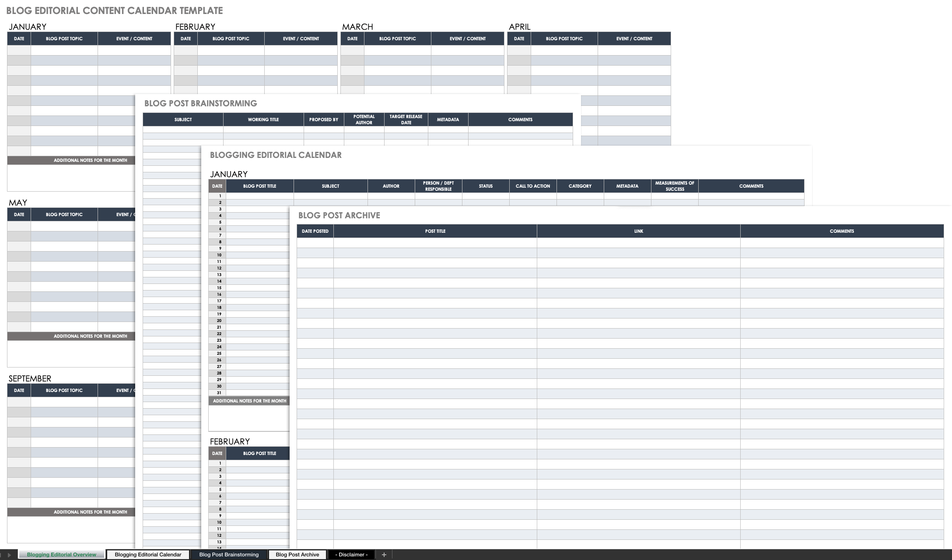Select the Blog Post Archive tab
The height and width of the screenshot is (560, 952).
[x=298, y=554]
